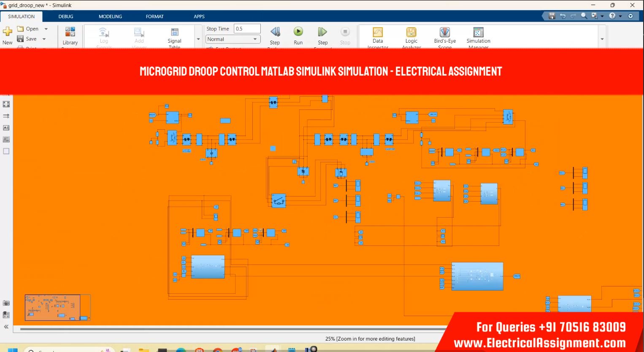Click the New model button
Viewport: 644px width, 352px height.
(x=8, y=34)
